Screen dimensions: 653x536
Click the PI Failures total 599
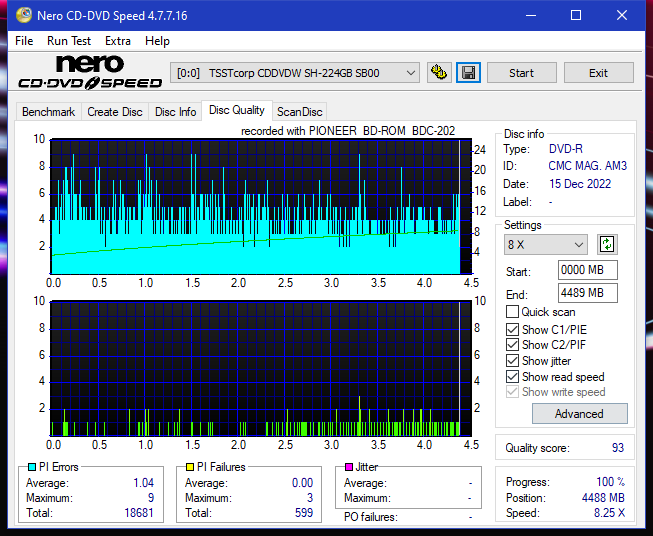pyautogui.click(x=304, y=513)
